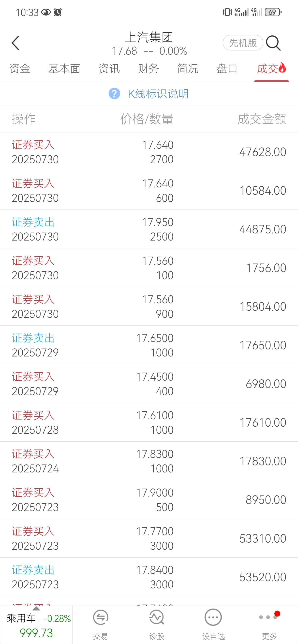Select the 盘口 tab
This screenshot has width=298, height=644.
click(x=227, y=69)
